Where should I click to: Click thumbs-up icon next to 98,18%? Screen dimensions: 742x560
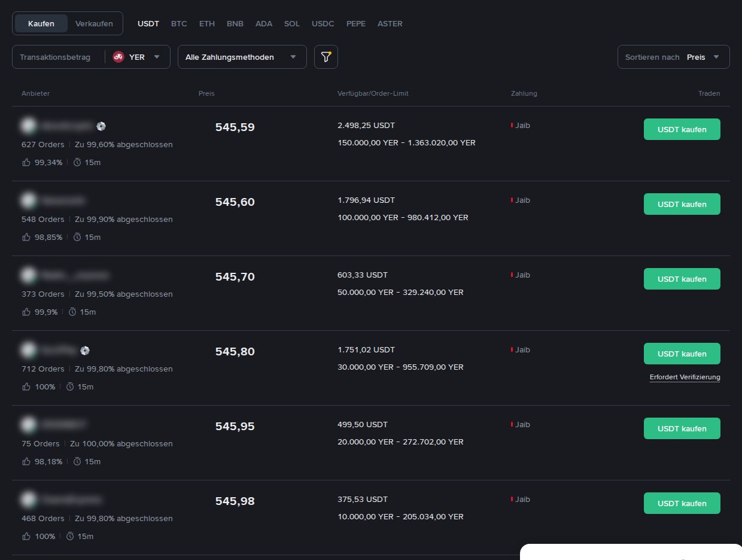[x=26, y=461]
